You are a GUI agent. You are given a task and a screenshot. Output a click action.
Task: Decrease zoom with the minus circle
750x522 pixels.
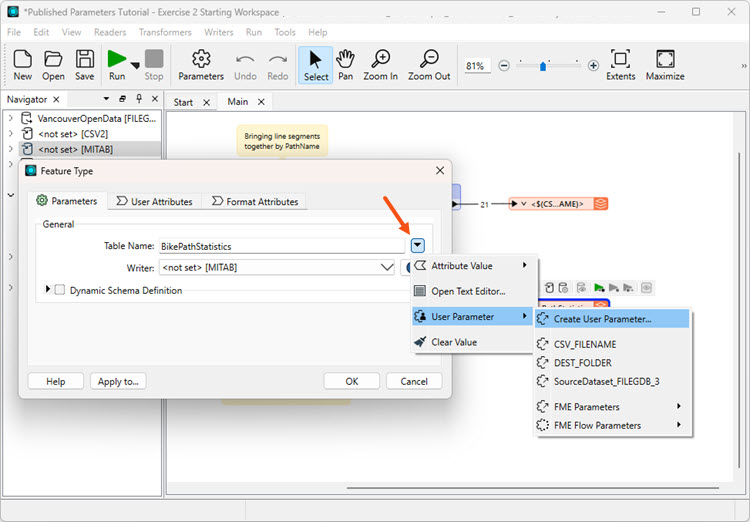tap(504, 65)
